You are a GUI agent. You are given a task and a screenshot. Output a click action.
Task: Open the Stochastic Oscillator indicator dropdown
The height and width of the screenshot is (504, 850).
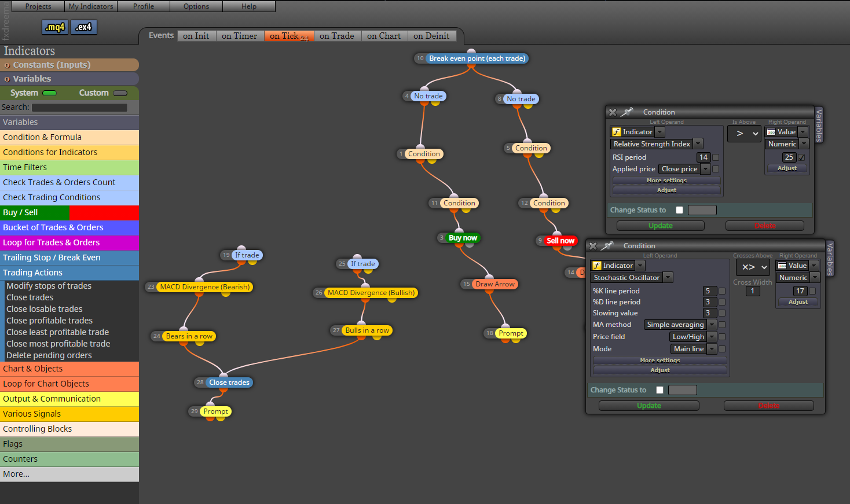(632, 278)
